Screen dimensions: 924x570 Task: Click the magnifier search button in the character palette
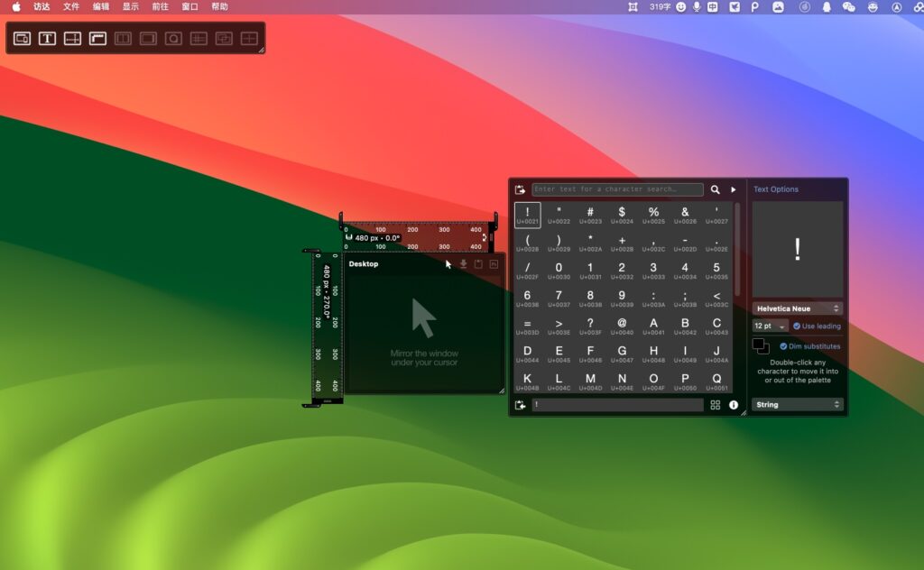point(715,189)
